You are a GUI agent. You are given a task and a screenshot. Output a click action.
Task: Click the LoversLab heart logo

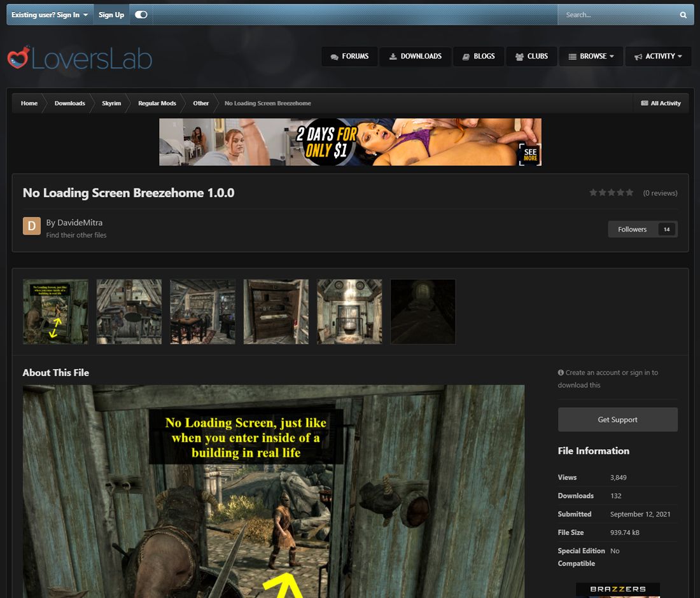click(18, 58)
